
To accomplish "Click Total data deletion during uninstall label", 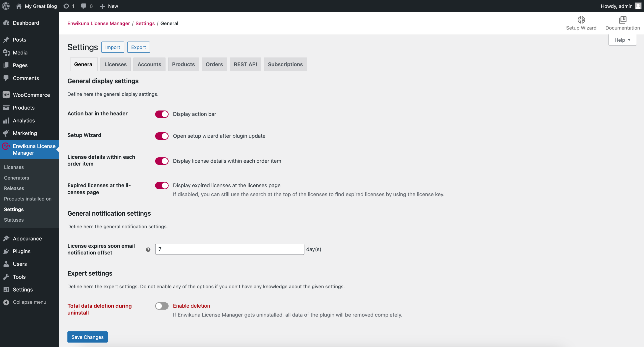I will click(100, 309).
